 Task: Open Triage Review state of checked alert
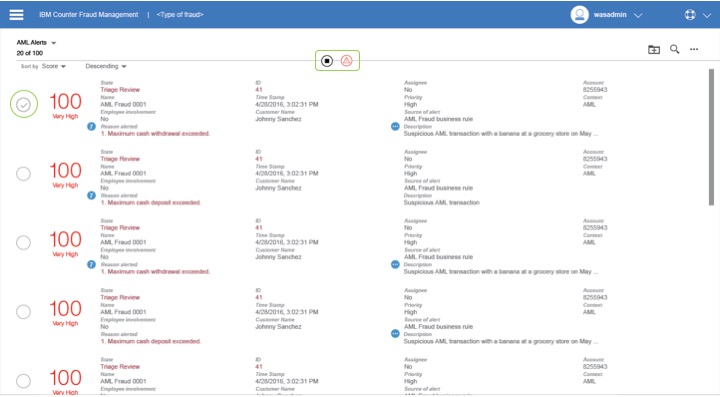pyautogui.click(x=120, y=90)
